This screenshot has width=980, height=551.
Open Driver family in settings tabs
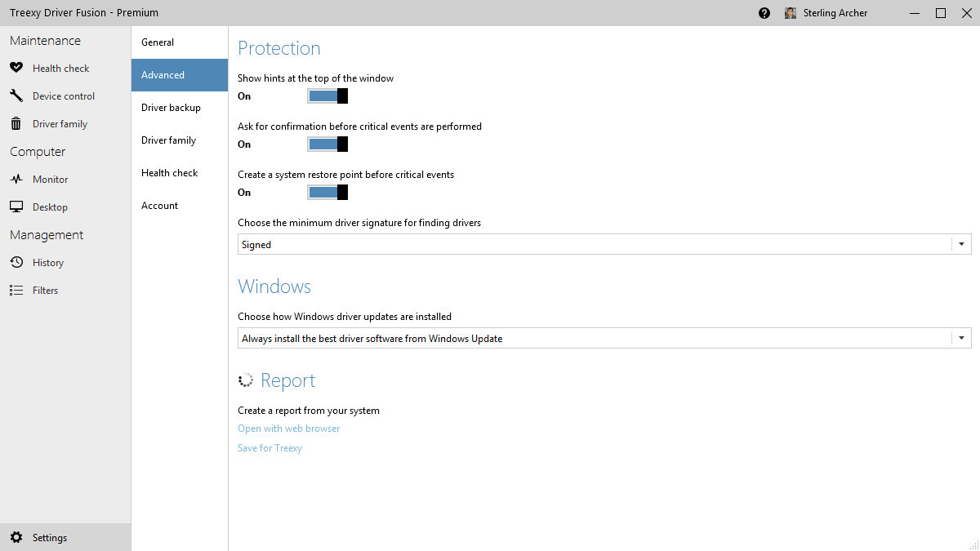tap(180, 140)
